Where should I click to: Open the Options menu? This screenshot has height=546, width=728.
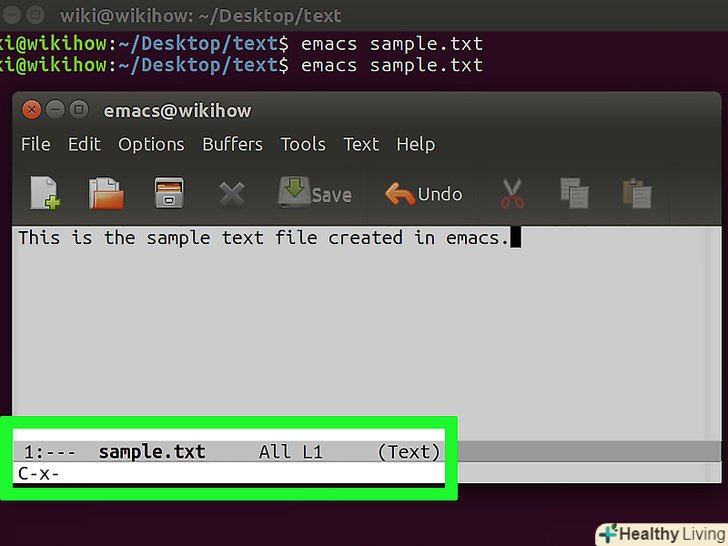[x=151, y=145]
